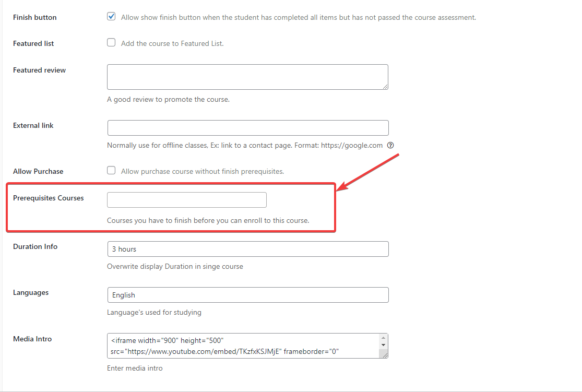Click the Media Intro scroll up arrow

(x=384, y=338)
